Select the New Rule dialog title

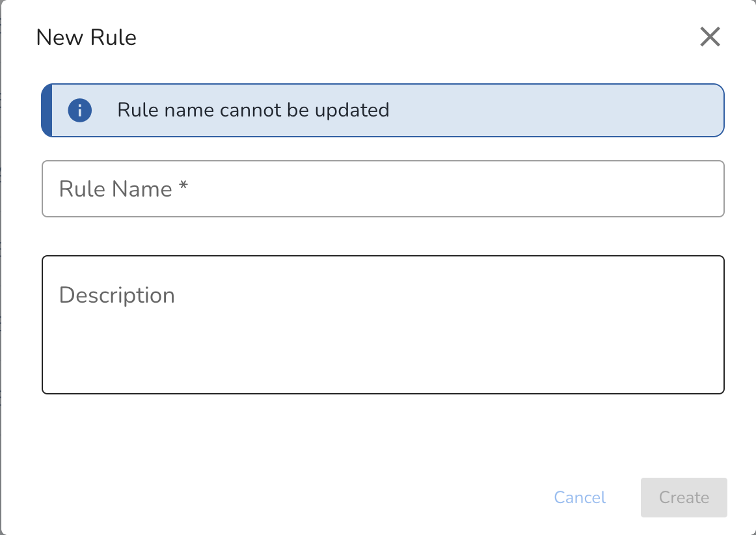[87, 37]
